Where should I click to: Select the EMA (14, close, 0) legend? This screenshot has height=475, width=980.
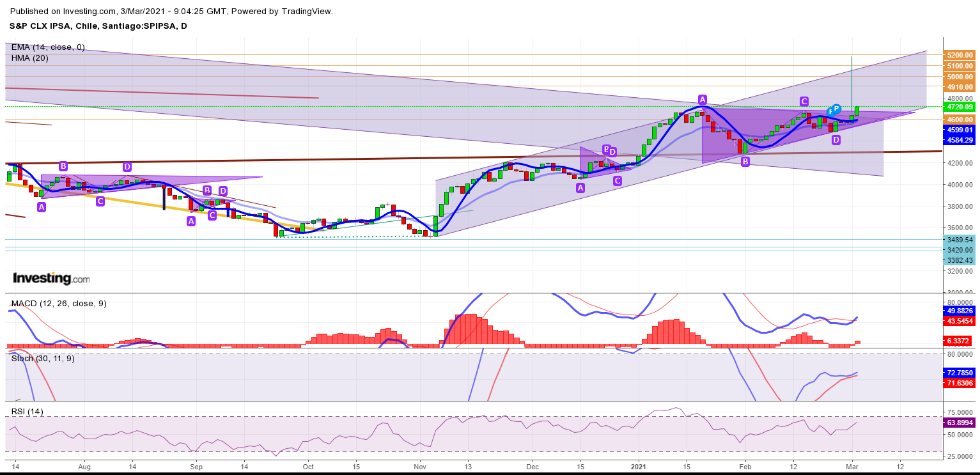click(48, 47)
